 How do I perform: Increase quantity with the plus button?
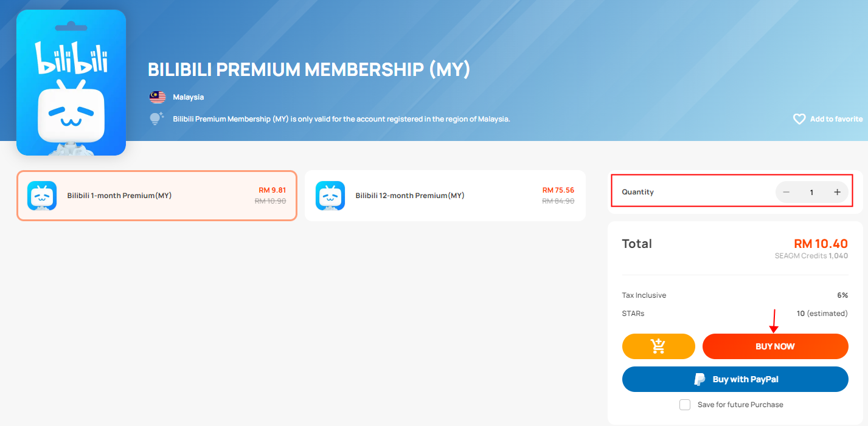click(837, 192)
